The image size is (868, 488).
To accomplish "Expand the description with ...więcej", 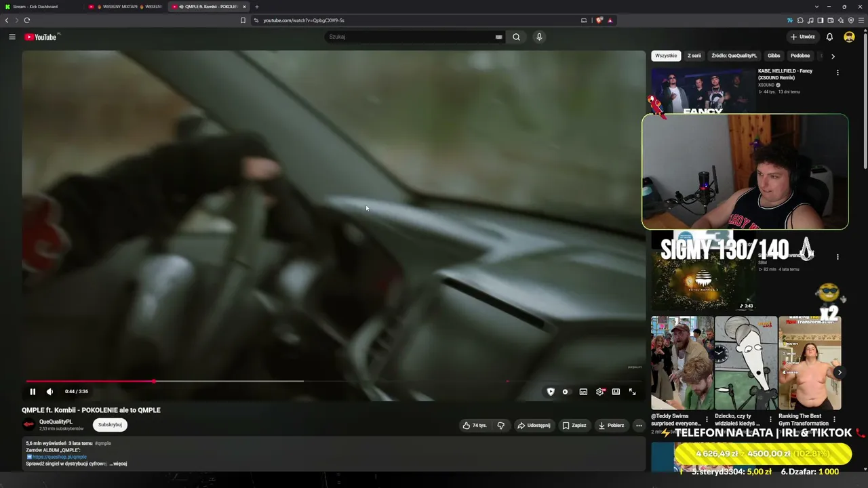I will pyautogui.click(x=119, y=464).
